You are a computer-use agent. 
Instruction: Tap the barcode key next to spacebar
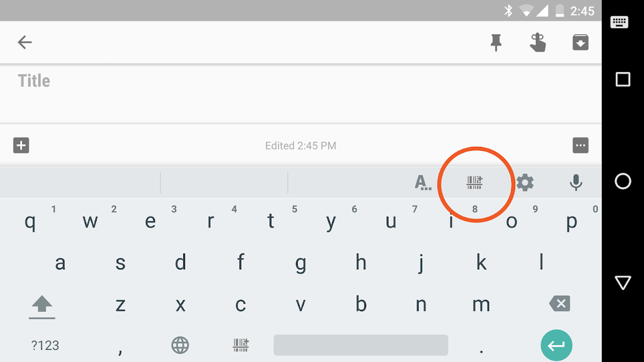coord(241,345)
